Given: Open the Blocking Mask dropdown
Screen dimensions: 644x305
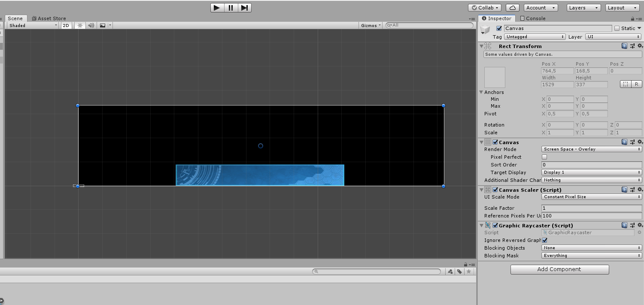Looking at the screenshot, I should tap(591, 255).
